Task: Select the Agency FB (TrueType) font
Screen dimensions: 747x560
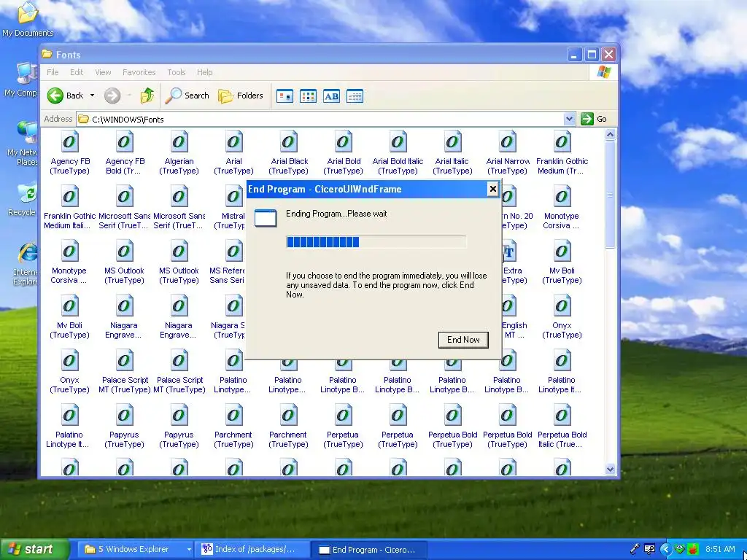Action: pyautogui.click(x=69, y=153)
